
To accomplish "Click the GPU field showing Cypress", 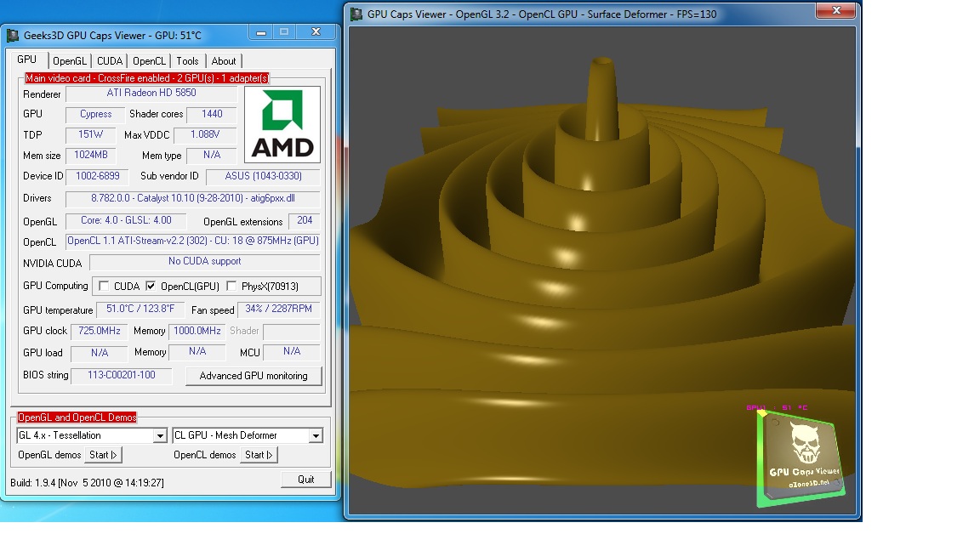I will click(95, 114).
